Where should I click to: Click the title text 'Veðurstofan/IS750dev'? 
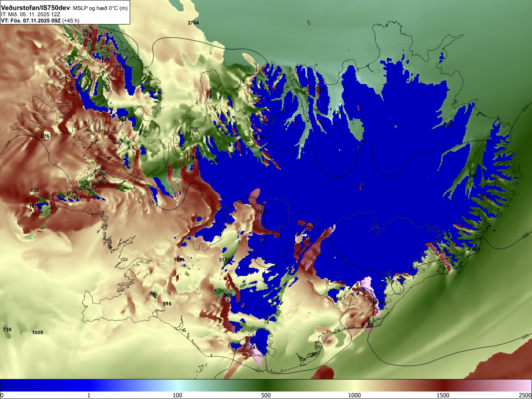(x=35, y=8)
